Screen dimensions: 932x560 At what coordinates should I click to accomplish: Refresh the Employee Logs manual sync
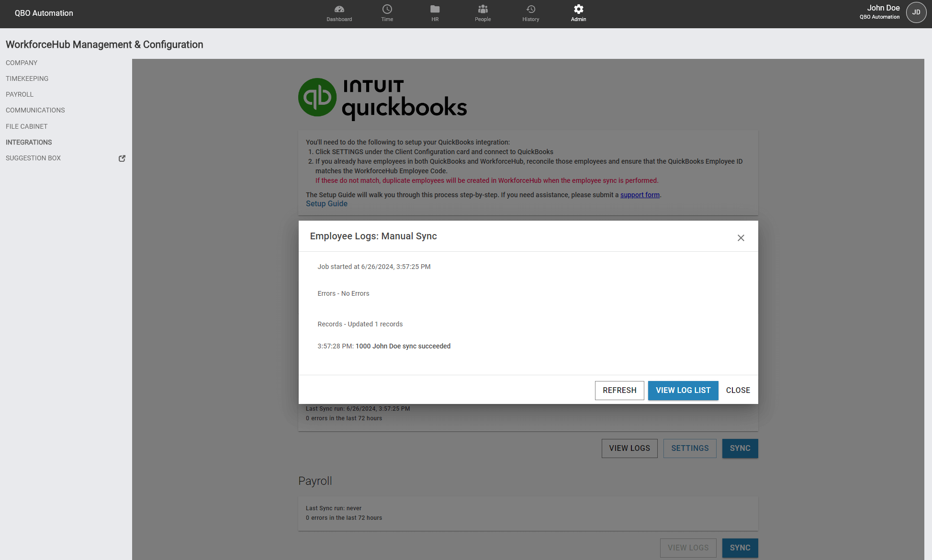click(x=619, y=390)
